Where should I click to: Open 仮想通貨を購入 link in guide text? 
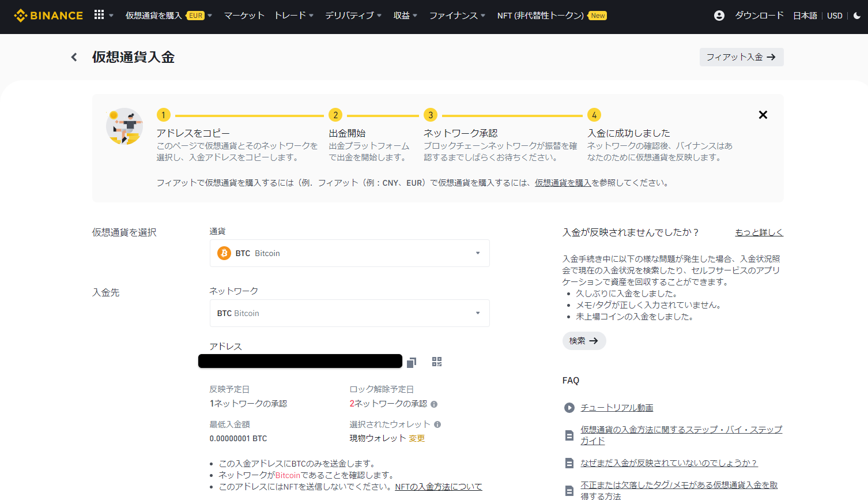pos(563,183)
